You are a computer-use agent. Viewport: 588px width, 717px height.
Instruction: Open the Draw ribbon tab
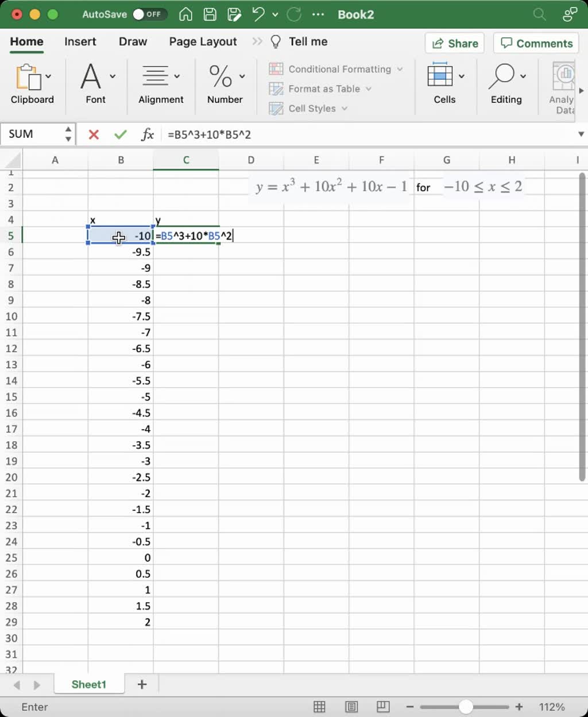pos(133,41)
